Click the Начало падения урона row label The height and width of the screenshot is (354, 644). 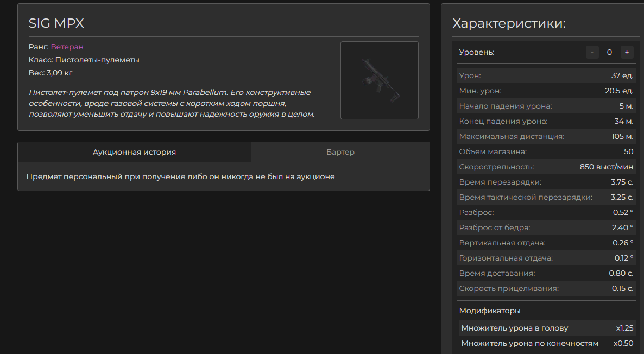click(x=506, y=106)
